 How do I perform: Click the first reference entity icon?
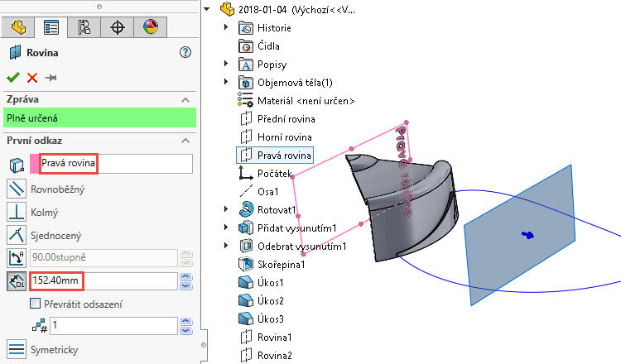click(17, 165)
